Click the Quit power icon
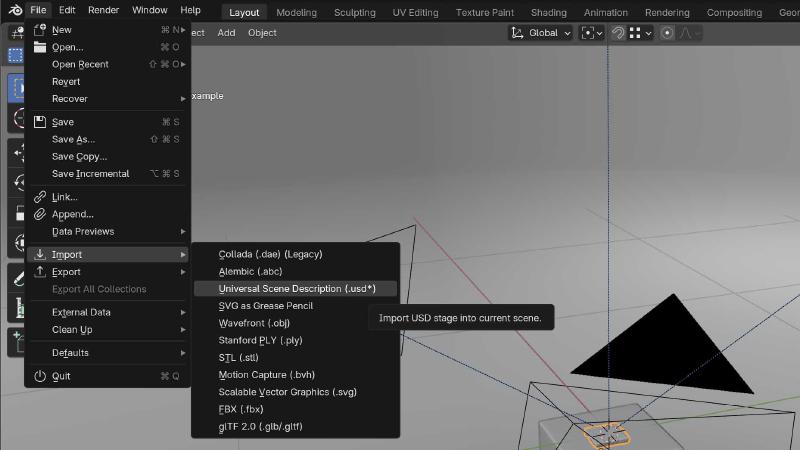The width and height of the screenshot is (800, 450). tap(40, 376)
